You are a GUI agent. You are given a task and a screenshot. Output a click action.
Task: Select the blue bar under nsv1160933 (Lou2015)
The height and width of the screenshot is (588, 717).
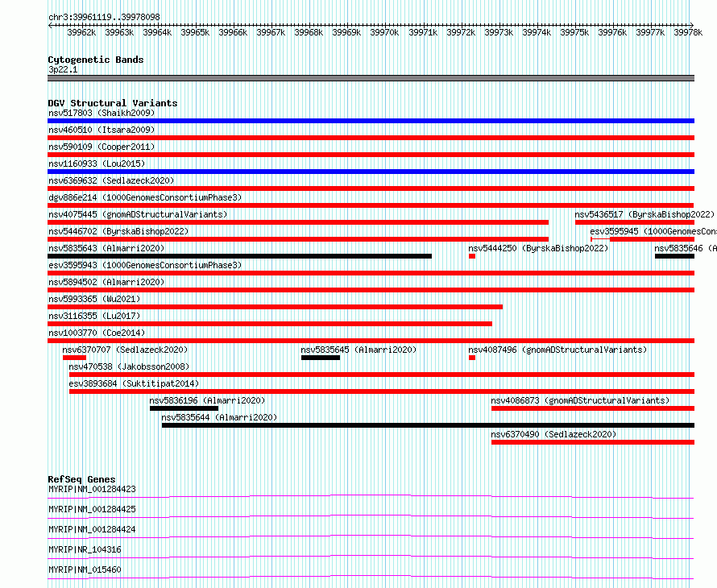[x=371, y=172]
